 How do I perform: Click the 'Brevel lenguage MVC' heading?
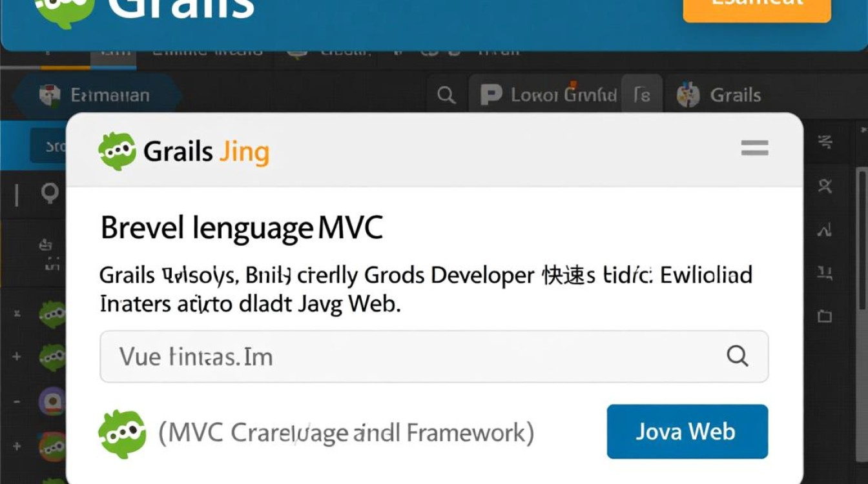242,229
